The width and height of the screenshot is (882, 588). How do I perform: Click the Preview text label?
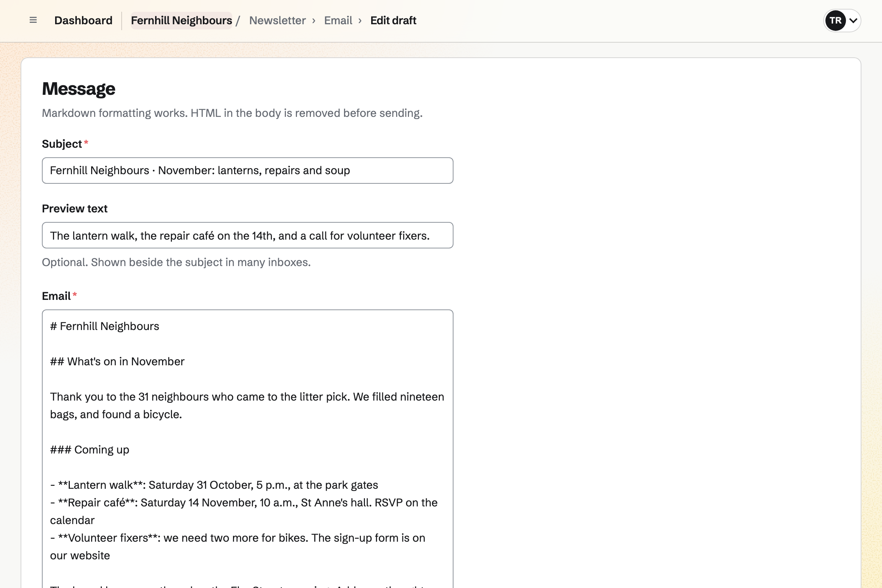coord(75,208)
